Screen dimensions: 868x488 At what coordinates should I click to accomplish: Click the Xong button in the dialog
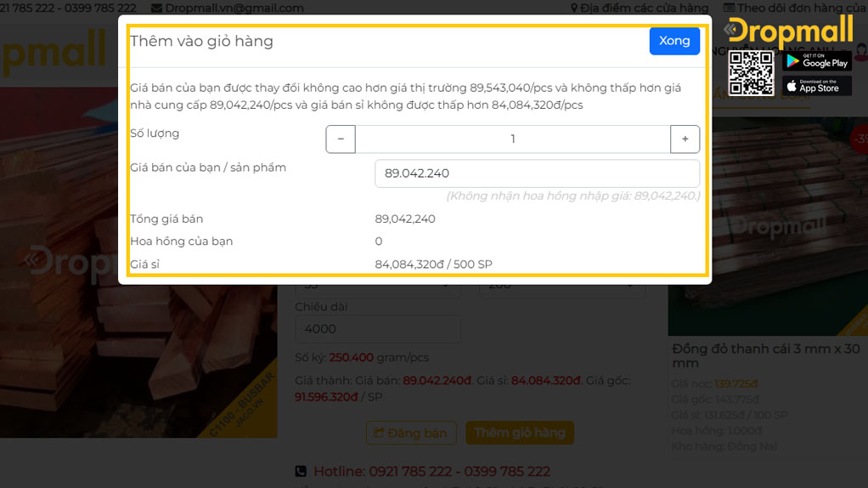tap(674, 41)
